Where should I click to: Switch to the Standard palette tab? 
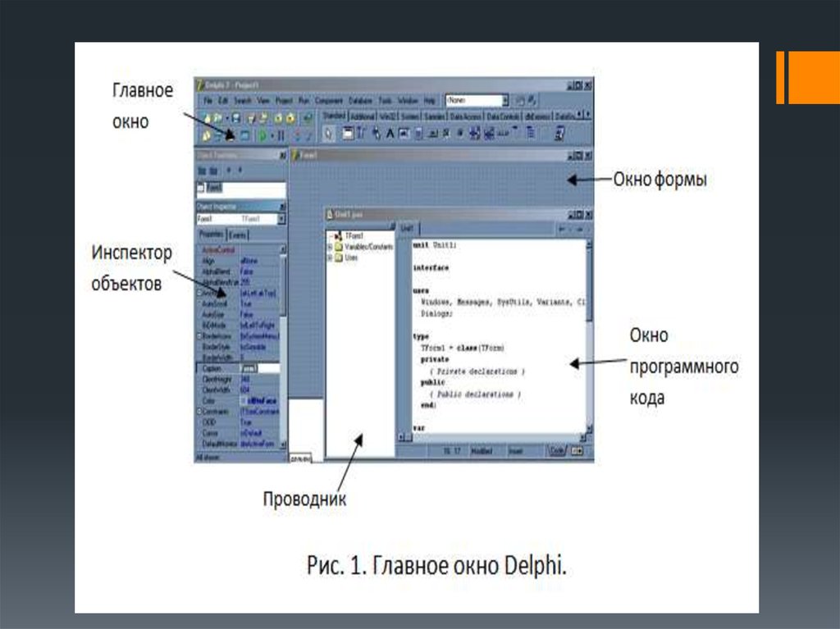click(x=335, y=115)
